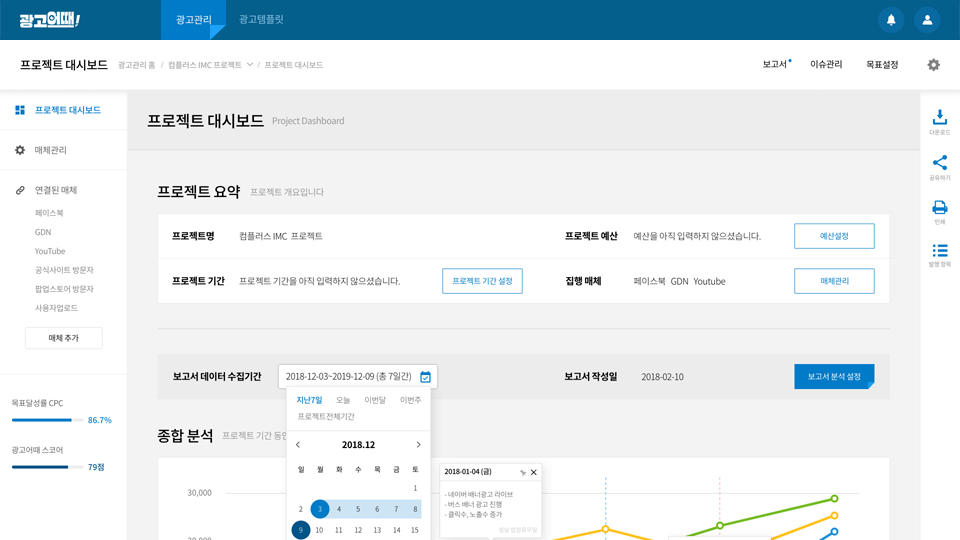
Task: Choose the 지난7일 date preset
Action: (309, 400)
